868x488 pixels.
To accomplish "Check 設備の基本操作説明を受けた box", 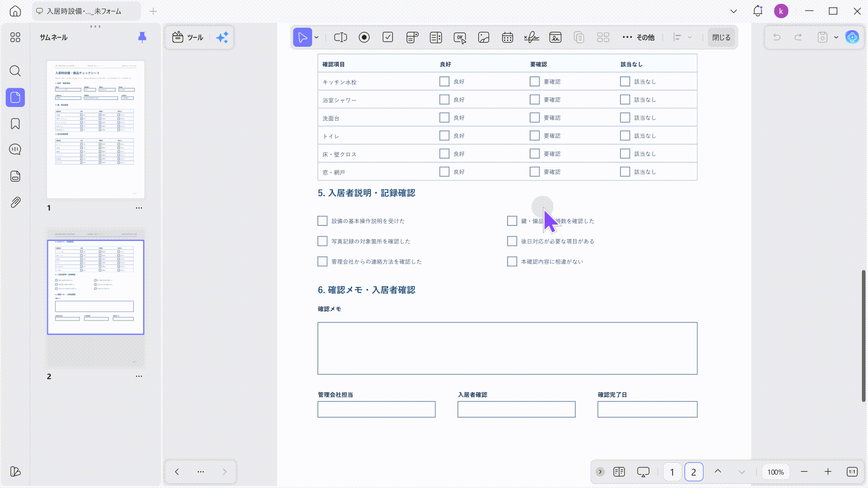I will (323, 221).
